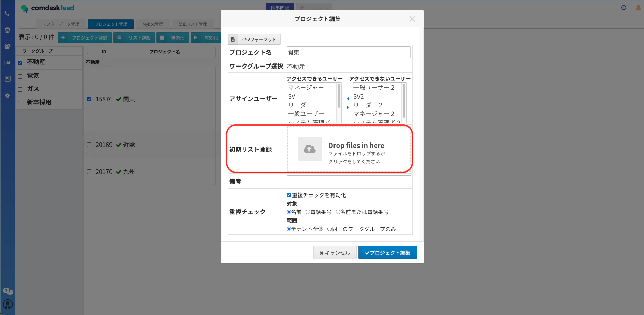Click the ID column header
The image size is (644, 315).
[104, 52]
